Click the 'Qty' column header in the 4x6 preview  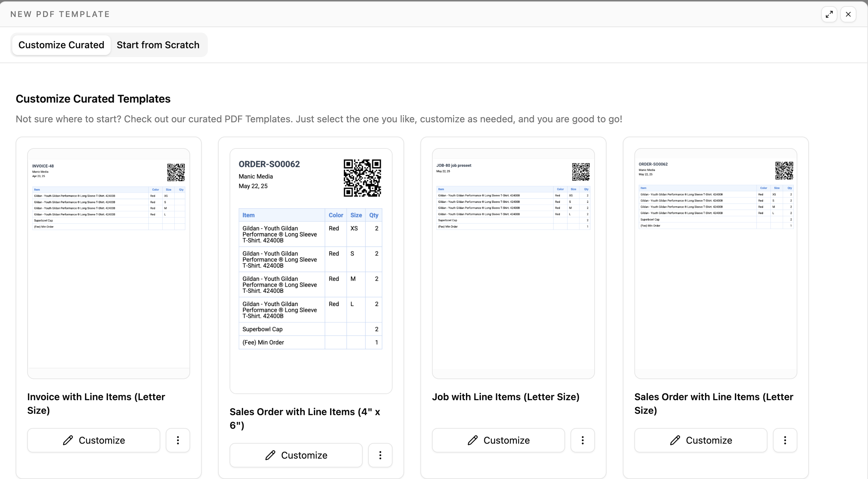[374, 215]
